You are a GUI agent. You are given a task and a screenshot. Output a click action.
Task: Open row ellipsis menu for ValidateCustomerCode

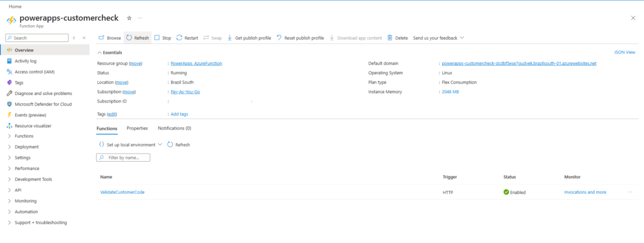point(630,192)
